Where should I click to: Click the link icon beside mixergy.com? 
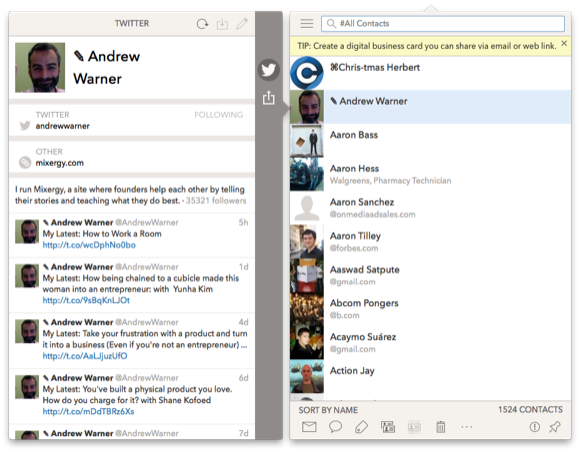click(x=25, y=162)
